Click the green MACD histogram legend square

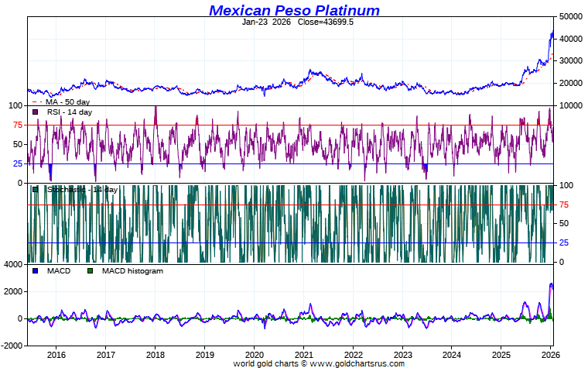coord(90,270)
